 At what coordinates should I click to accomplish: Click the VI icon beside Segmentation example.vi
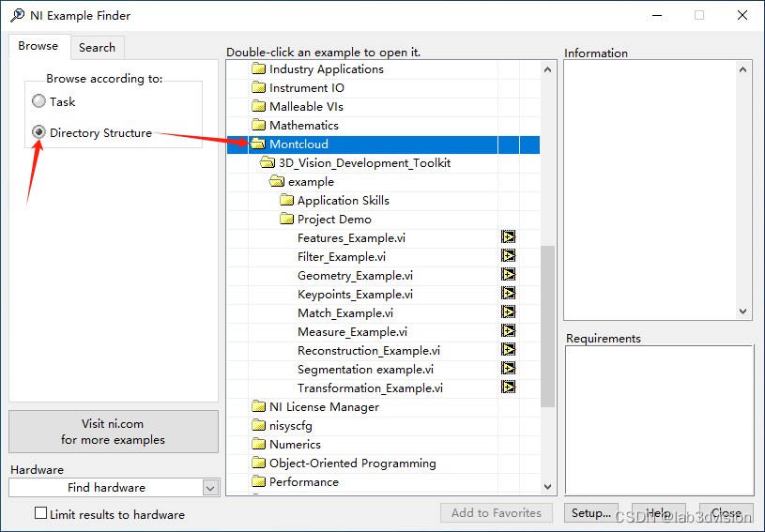[508, 369]
